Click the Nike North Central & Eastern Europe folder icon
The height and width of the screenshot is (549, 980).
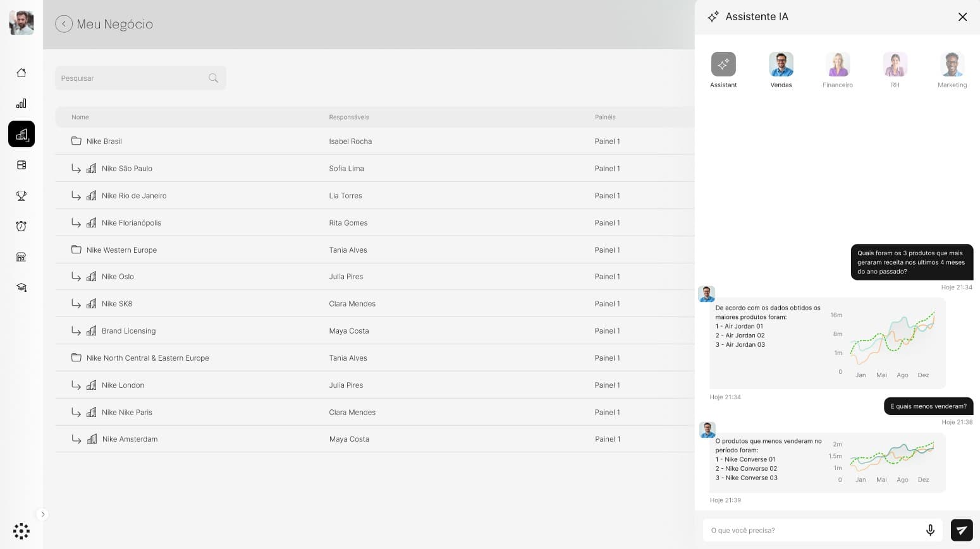(77, 358)
